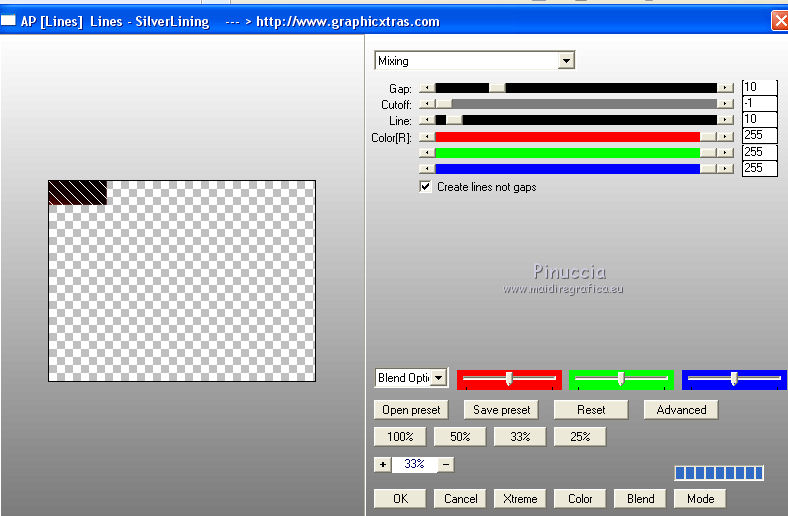This screenshot has width=788, height=516.
Task: Click the Line slider thumb
Action: tap(454, 120)
